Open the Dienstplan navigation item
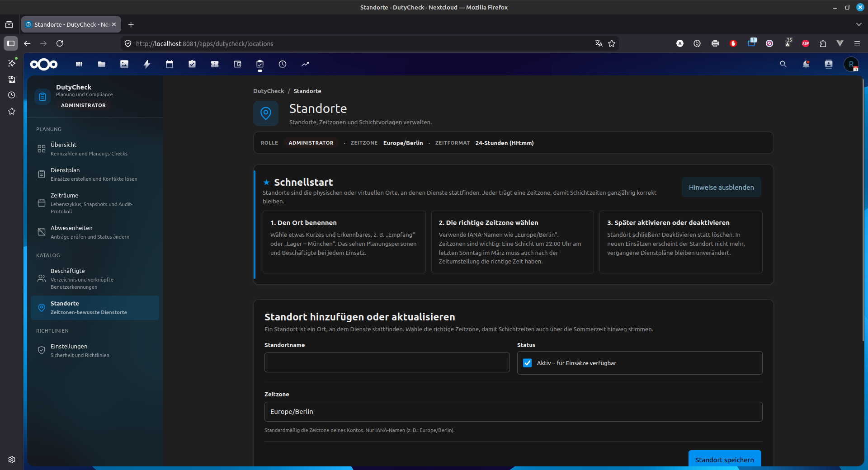The image size is (868, 470). 95,174
